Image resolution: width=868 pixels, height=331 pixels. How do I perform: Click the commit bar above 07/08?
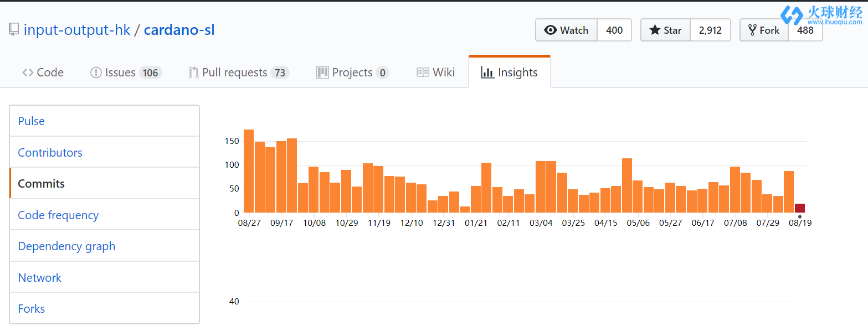tap(735, 190)
